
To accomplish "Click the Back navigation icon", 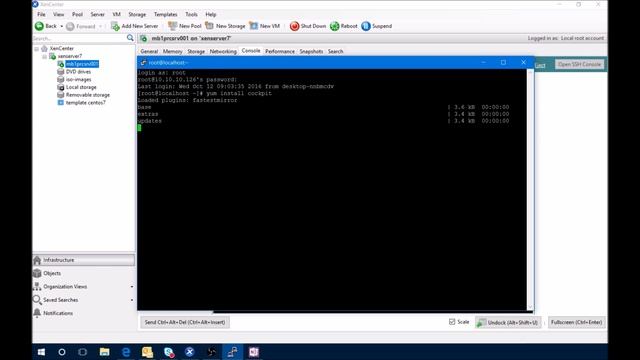I will coord(40,26).
